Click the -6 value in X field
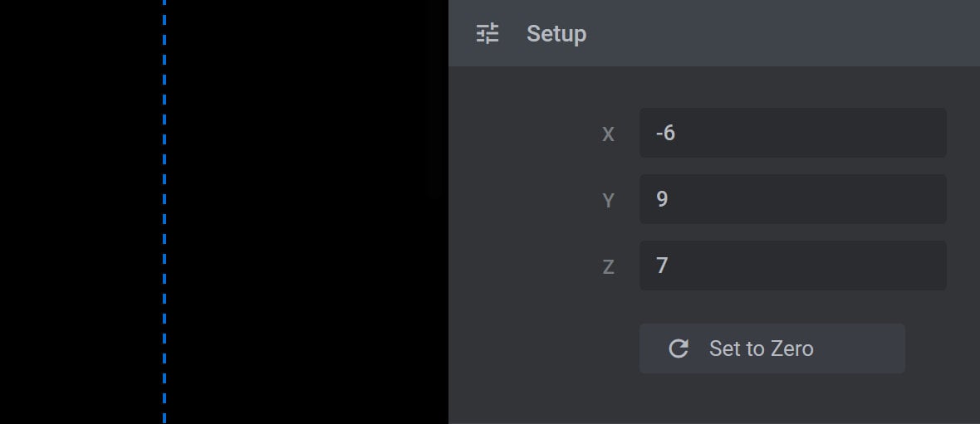The height and width of the screenshot is (424, 980). click(665, 133)
